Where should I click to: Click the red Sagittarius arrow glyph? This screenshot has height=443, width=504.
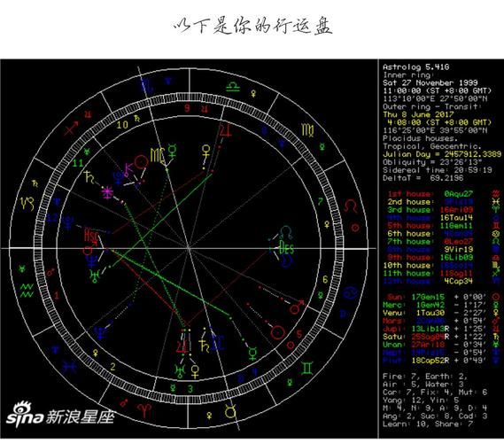72,128
